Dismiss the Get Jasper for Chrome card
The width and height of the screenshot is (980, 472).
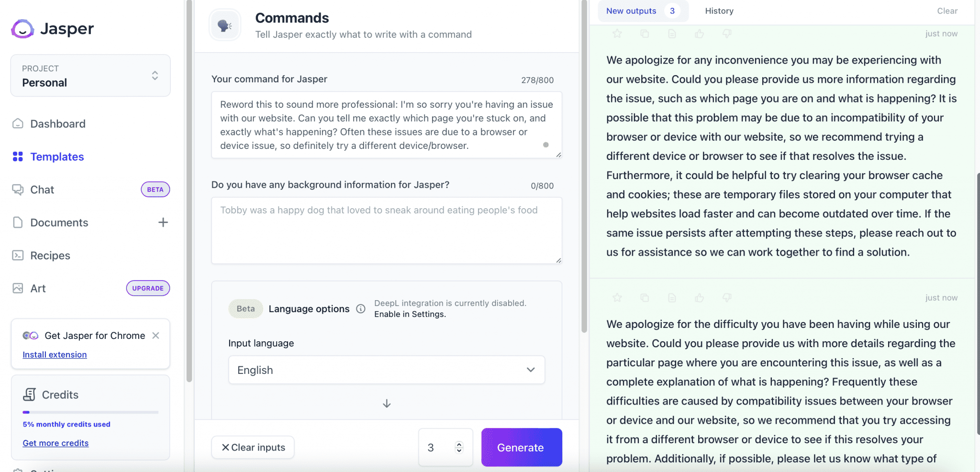(156, 336)
